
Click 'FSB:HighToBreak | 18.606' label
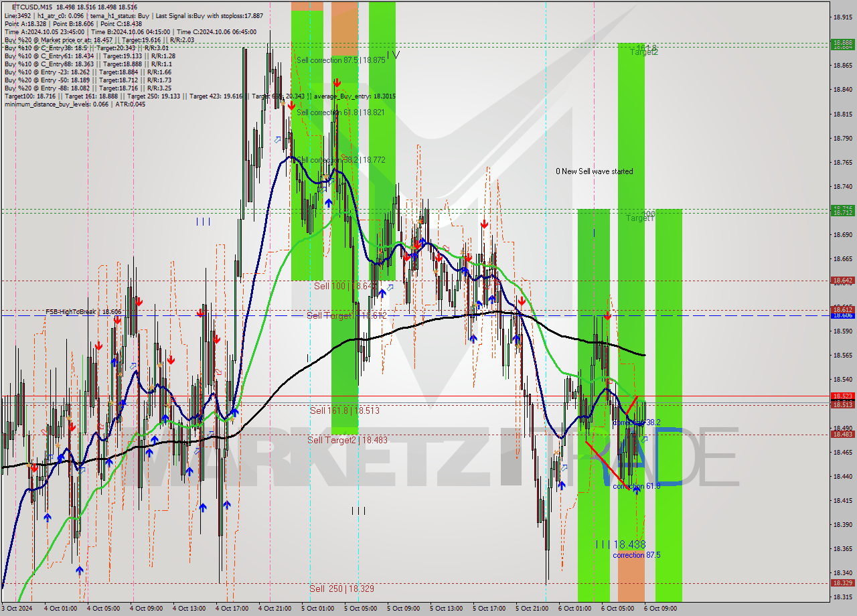tap(84, 312)
